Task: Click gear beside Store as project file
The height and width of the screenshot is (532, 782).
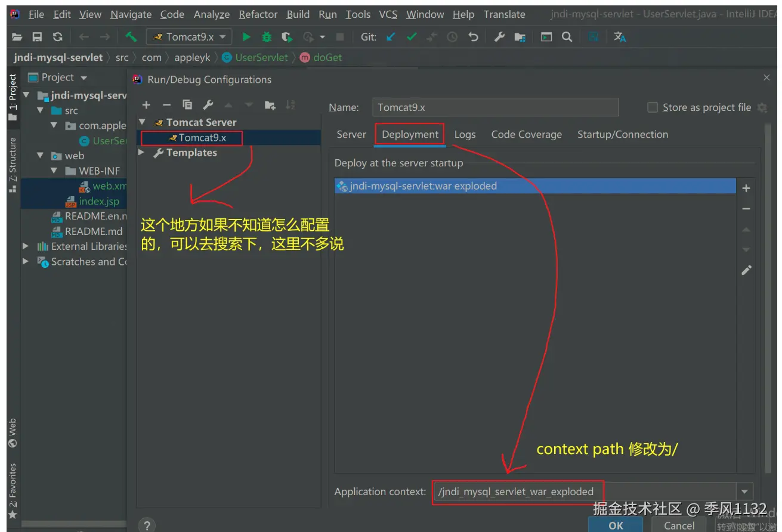Action: coord(762,107)
